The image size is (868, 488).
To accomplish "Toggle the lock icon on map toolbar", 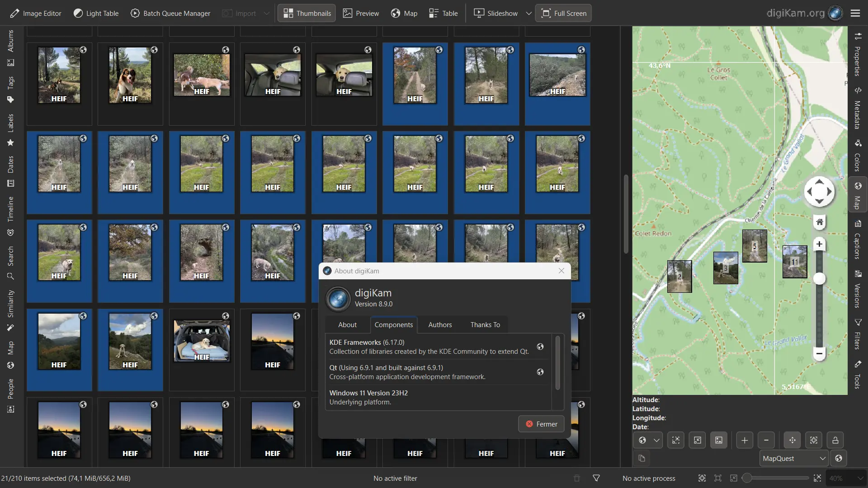I will click(x=835, y=440).
